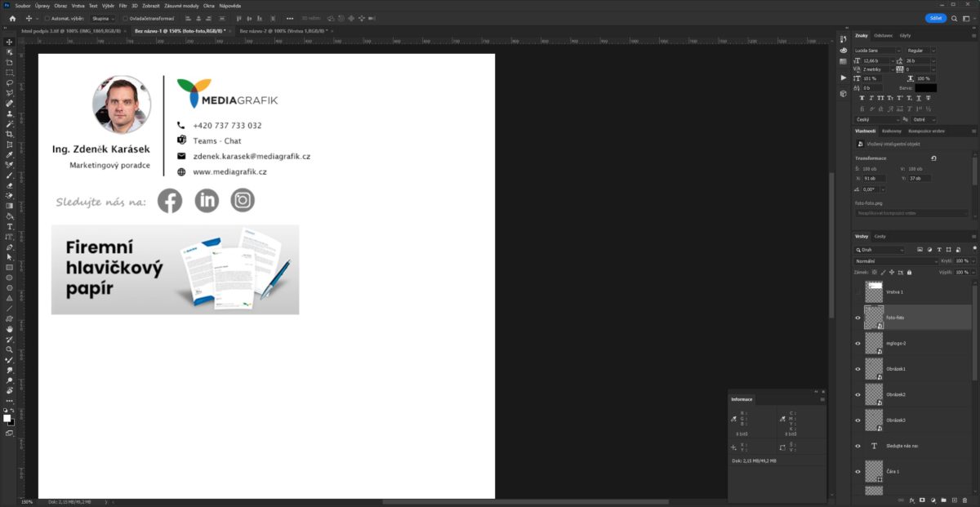Screen dimensions: 980x507
Task: Open the Filtr menu
Action: pyautogui.click(x=122, y=6)
